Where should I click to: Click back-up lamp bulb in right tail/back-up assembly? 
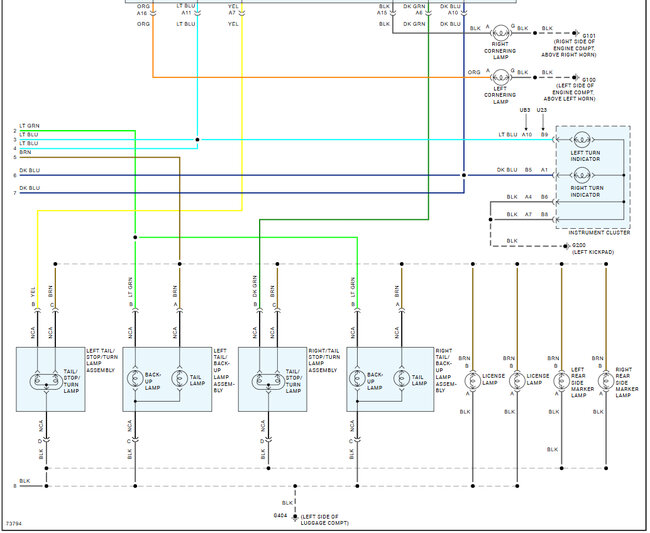click(x=357, y=379)
